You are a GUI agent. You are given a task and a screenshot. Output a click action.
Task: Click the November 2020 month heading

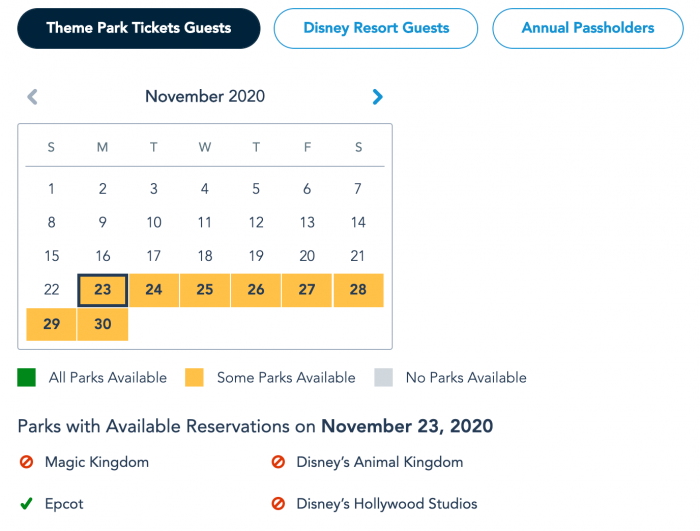click(x=205, y=96)
